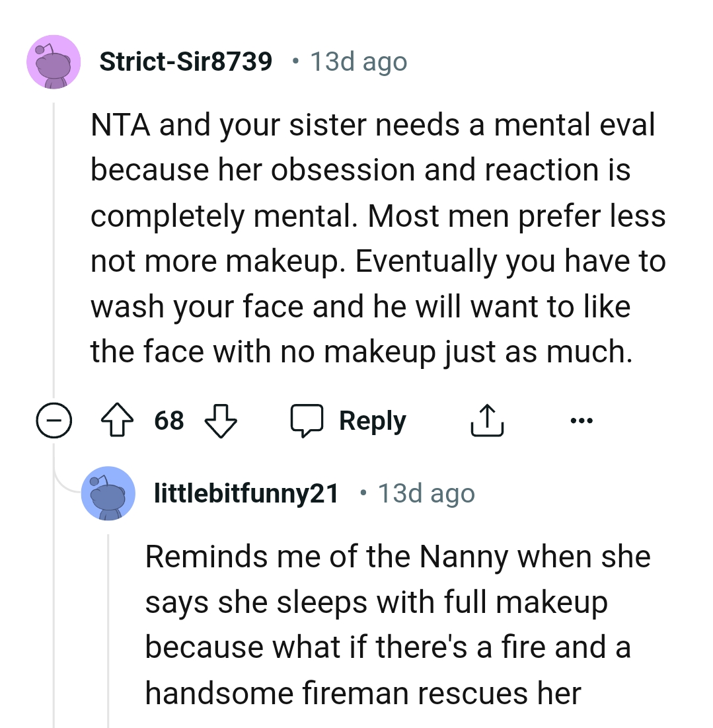
Task: Open Strict-Sir8739's profile via username
Action: pyautogui.click(x=185, y=61)
